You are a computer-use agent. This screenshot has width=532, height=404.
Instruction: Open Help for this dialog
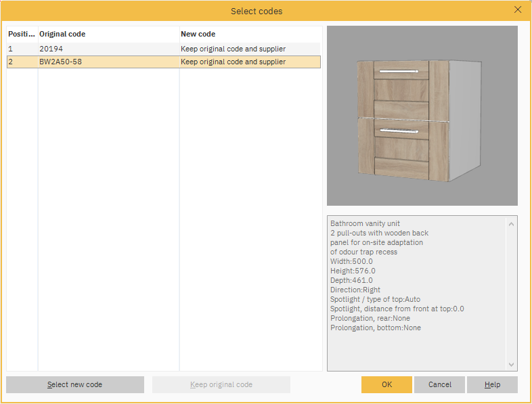[492, 384]
